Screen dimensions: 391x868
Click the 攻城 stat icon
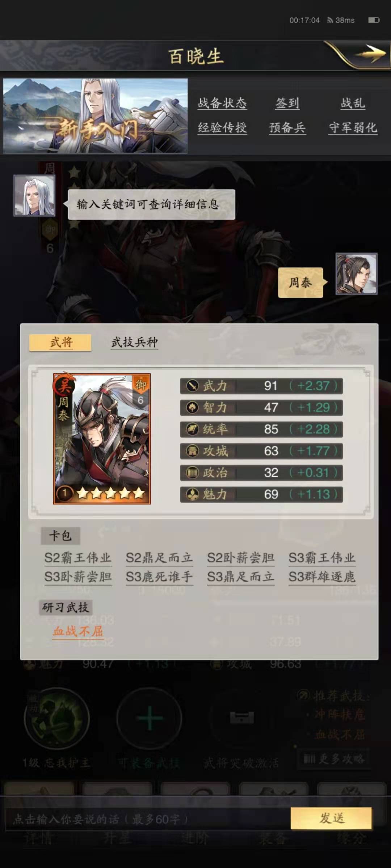pos(192,451)
